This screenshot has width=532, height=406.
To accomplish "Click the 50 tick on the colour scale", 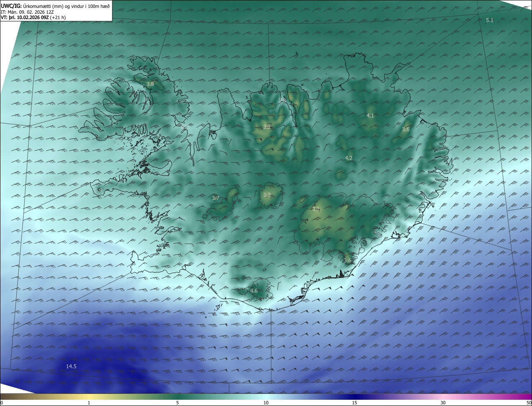I will (x=529, y=403).
